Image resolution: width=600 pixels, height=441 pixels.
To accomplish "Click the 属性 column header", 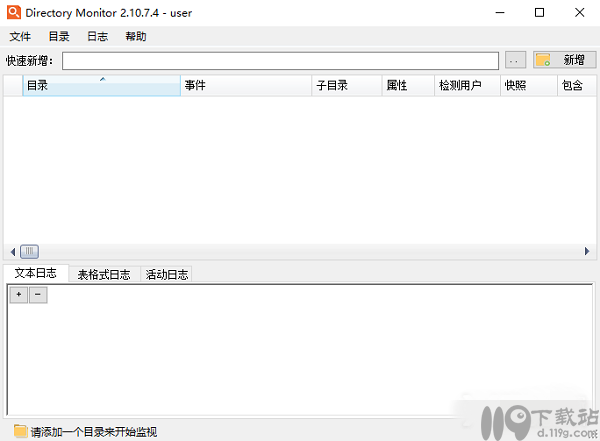I will (408, 85).
